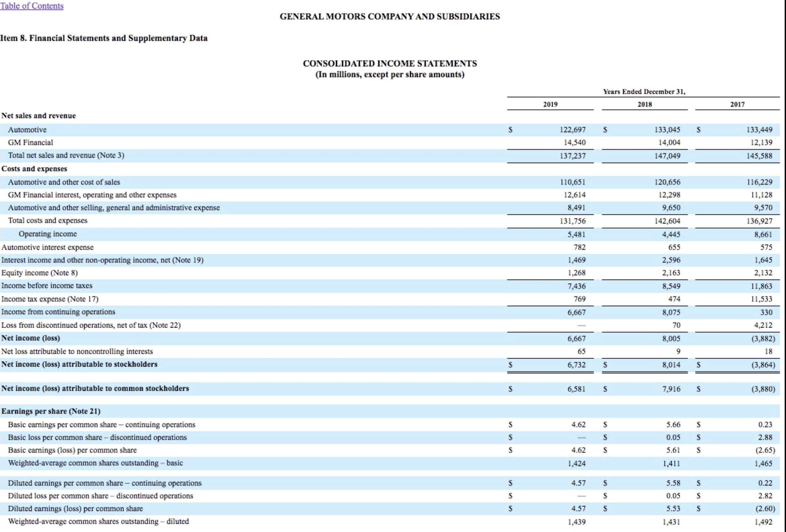Click Weighted-average common shares outstanding – basic
The width and height of the screenshot is (786, 532).
95,463
